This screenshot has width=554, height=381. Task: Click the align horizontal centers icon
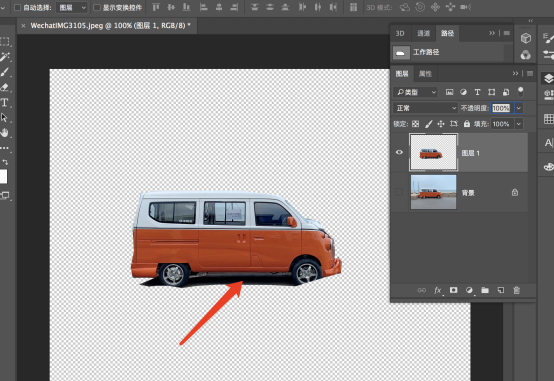point(219,7)
